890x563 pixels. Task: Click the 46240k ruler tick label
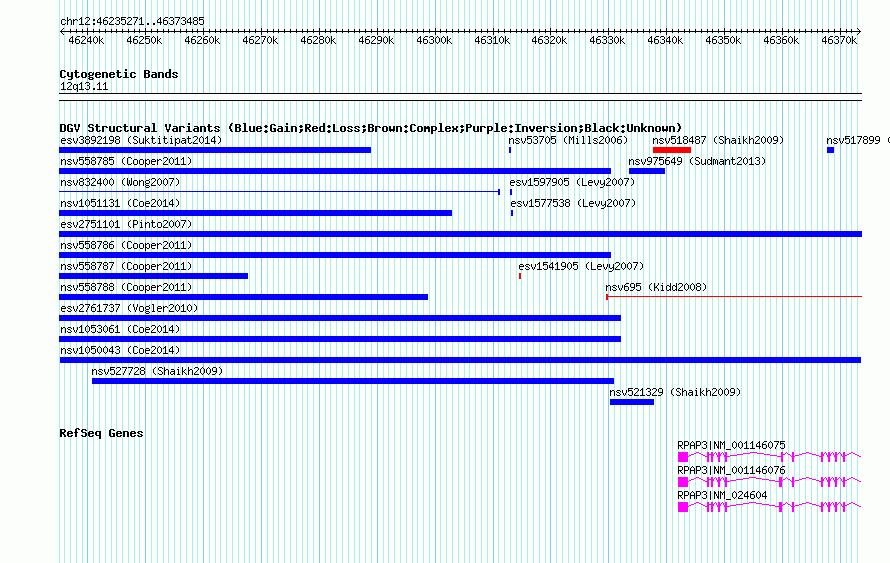point(86,41)
